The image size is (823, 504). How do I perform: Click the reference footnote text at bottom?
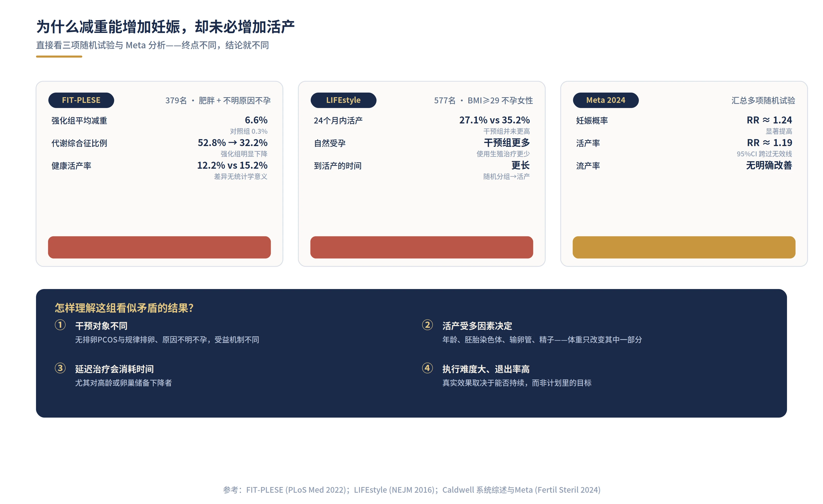tap(411, 490)
